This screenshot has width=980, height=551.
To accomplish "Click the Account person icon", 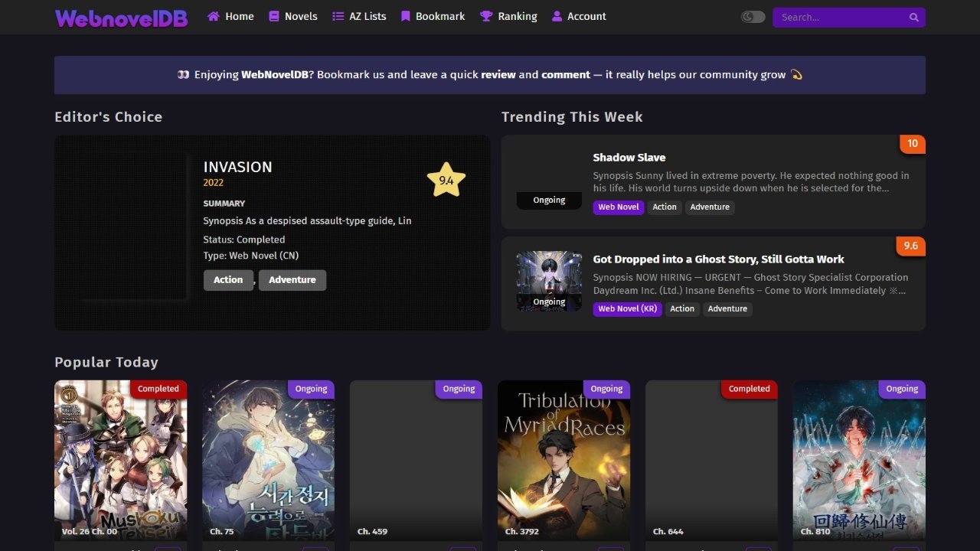I will (x=557, y=16).
